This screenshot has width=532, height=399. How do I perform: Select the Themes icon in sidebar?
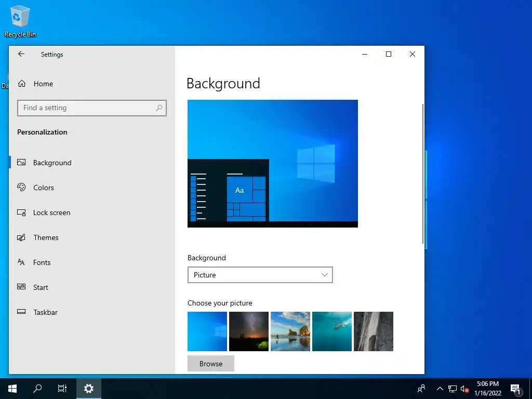point(21,237)
